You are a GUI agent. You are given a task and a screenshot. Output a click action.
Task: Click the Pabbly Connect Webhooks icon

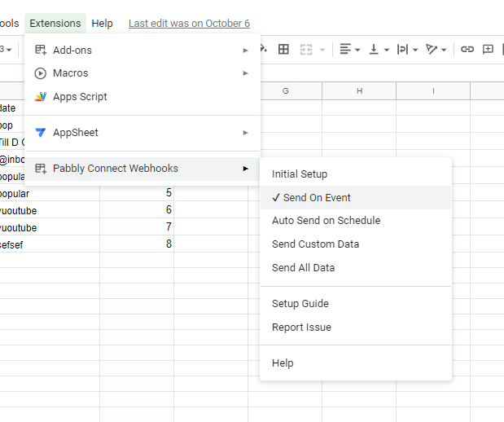click(x=41, y=168)
